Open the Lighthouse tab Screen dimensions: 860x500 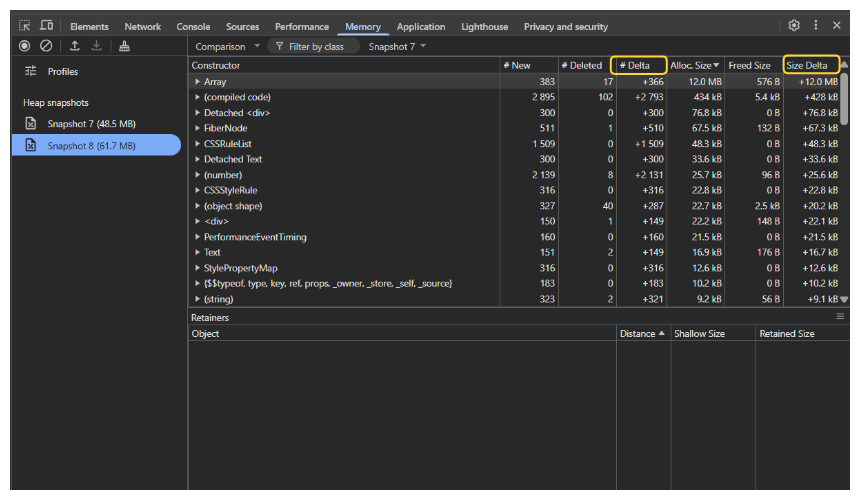tap(484, 26)
